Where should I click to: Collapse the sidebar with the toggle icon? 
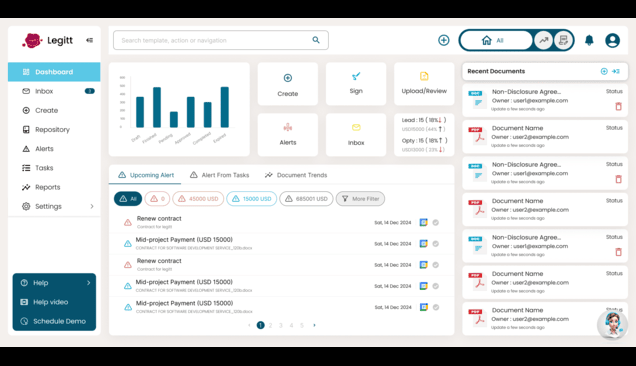click(90, 40)
